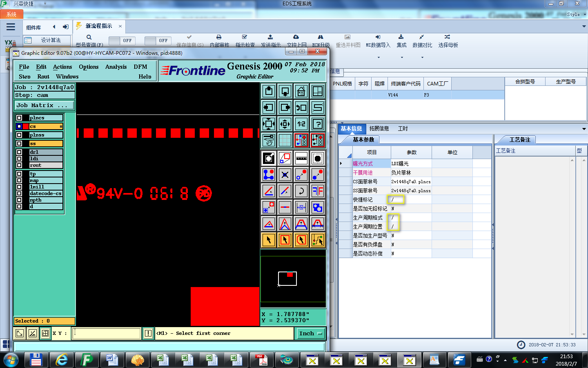Click the pan right view icon
This screenshot has height=368, width=588.
click(285, 108)
